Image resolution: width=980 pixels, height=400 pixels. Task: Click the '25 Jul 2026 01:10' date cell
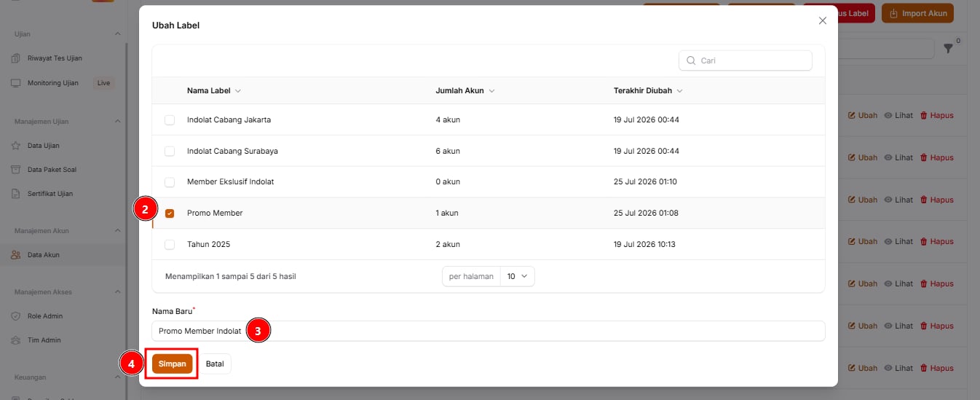(646, 181)
